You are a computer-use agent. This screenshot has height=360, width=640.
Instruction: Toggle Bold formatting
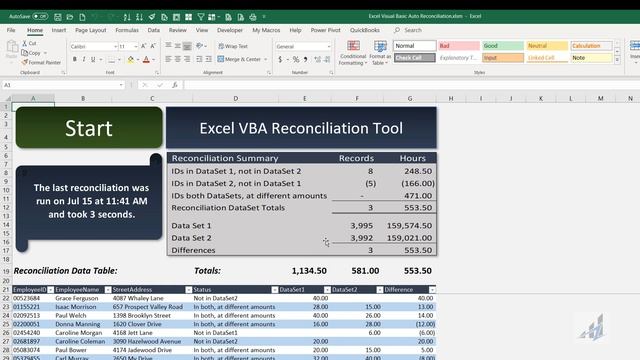tap(75, 60)
